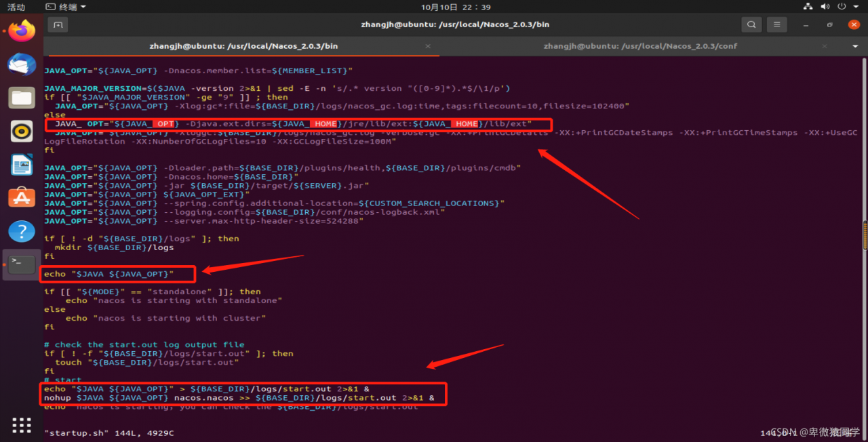Expand the terminal tab list dropdown arrow
The image size is (868, 442).
(x=855, y=46)
